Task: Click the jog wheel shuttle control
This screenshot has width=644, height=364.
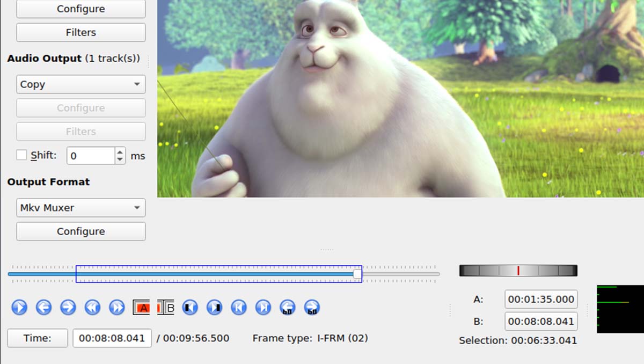Action: (518, 271)
